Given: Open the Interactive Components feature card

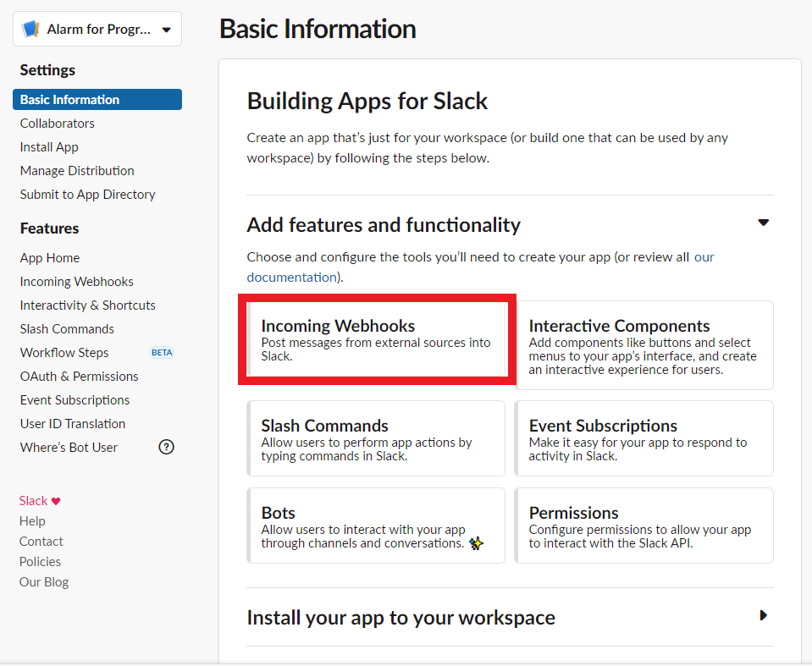Looking at the screenshot, I should click(644, 345).
